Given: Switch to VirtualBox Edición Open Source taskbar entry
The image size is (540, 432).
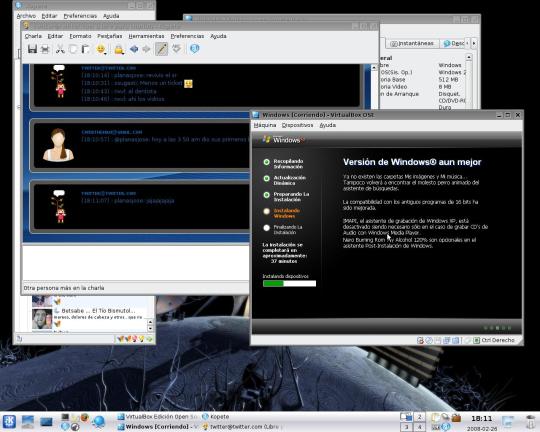Looking at the screenshot, I should (x=157, y=416).
